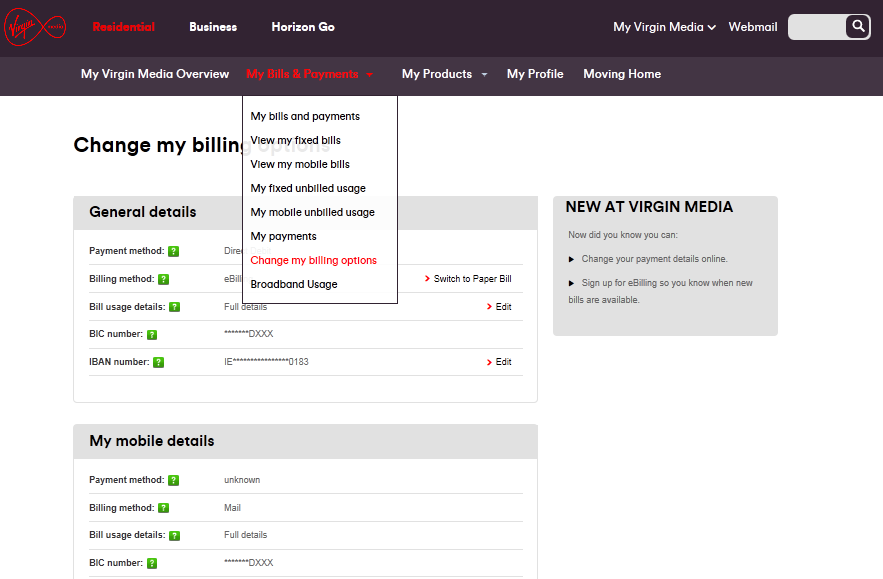
Task: Choose View my fixed bills
Action: pyautogui.click(x=296, y=140)
